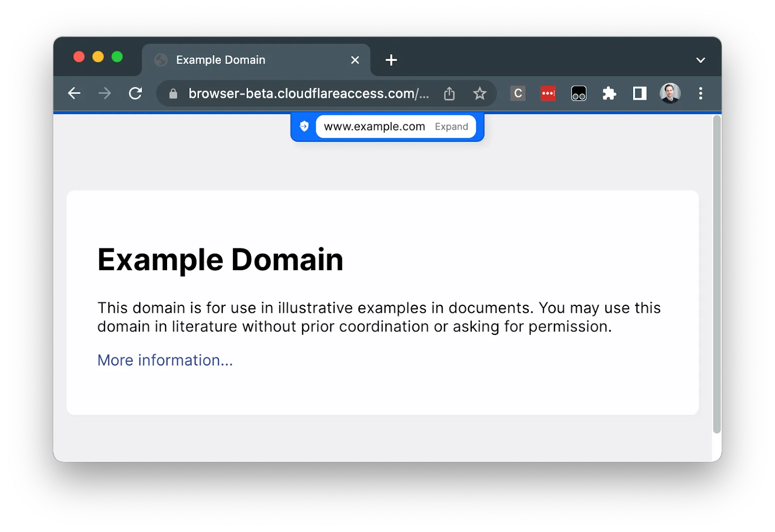Open the side panel icon
This screenshot has width=775, height=532.
pyautogui.click(x=639, y=93)
